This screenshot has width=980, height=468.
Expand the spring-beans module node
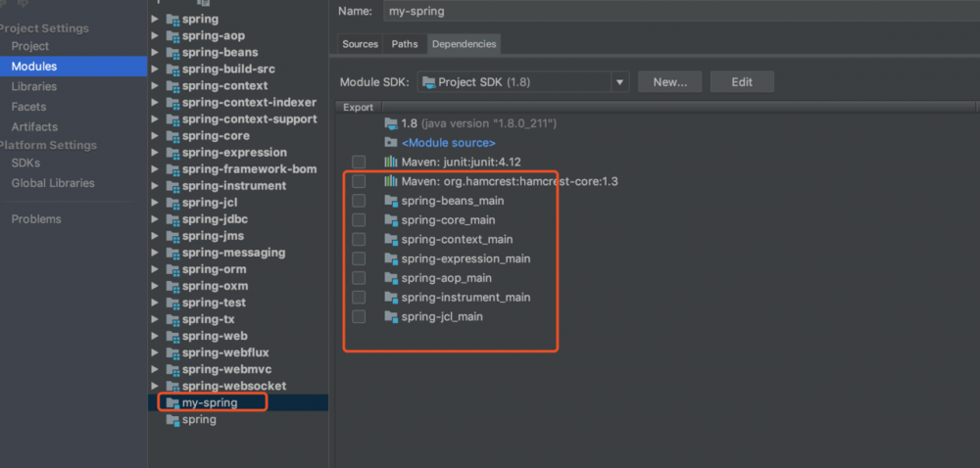tap(155, 53)
